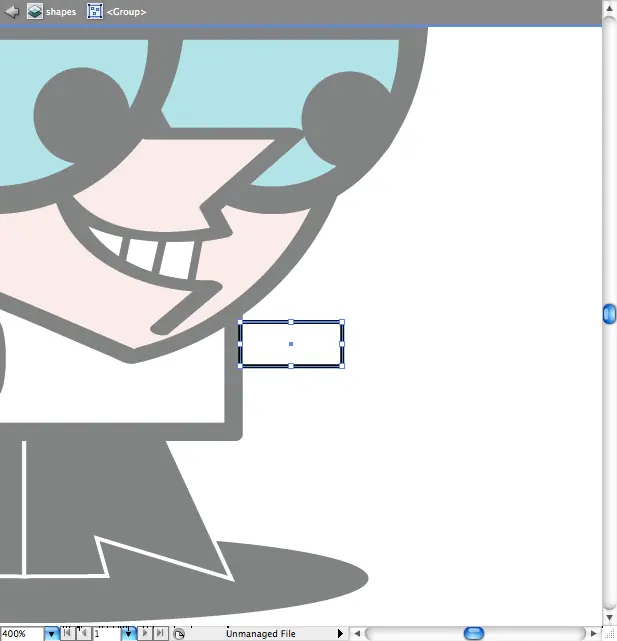Click the selected rectangle's center point
This screenshot has width=617, height=641.
pos(291,344)
